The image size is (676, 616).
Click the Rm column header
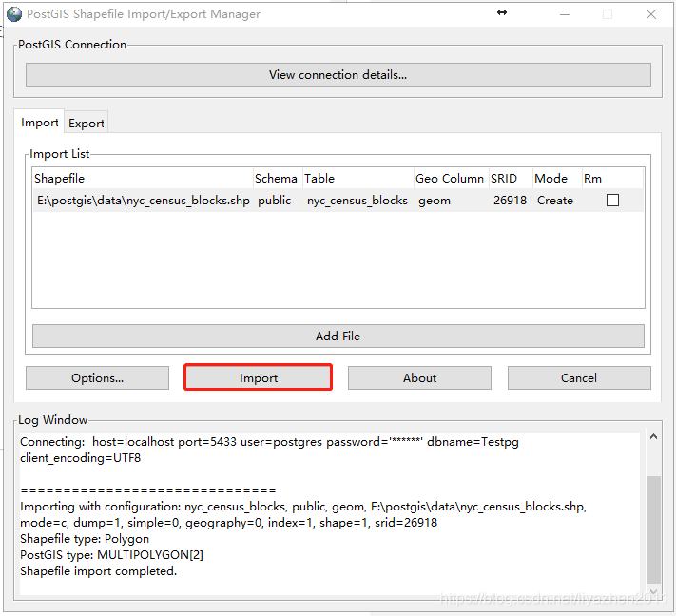[612, 178]
